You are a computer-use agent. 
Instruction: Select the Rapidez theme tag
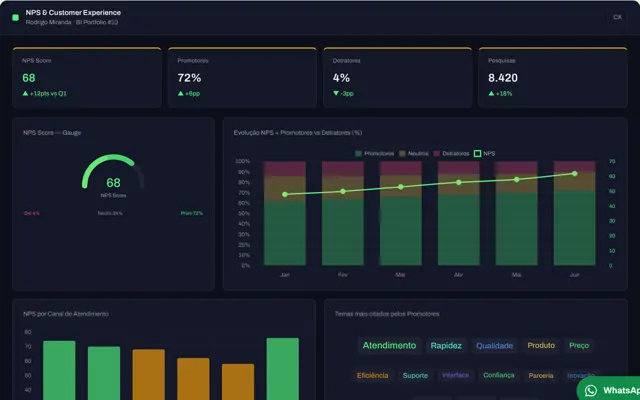[x=446, y=346]
